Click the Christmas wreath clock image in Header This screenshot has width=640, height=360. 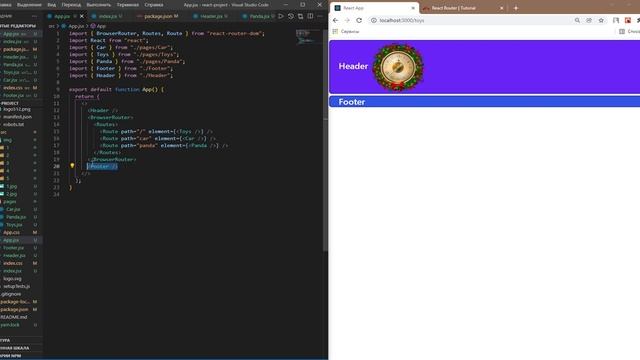[x=398, y=67]
